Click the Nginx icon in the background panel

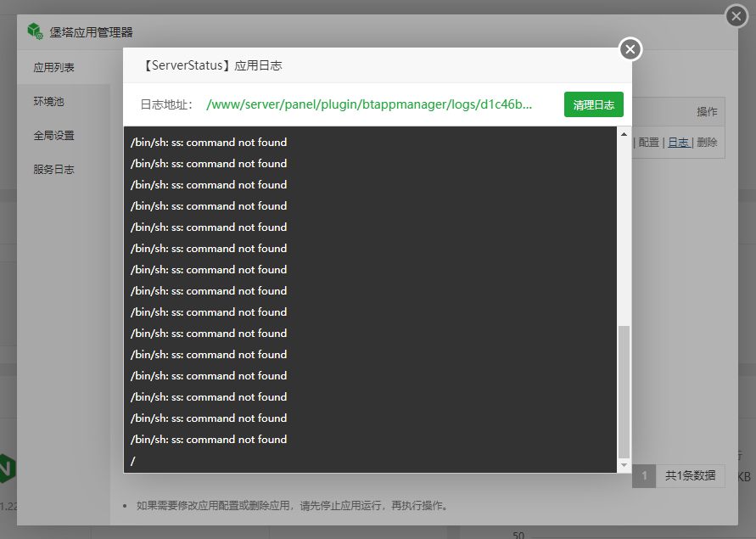coord(8,469)
